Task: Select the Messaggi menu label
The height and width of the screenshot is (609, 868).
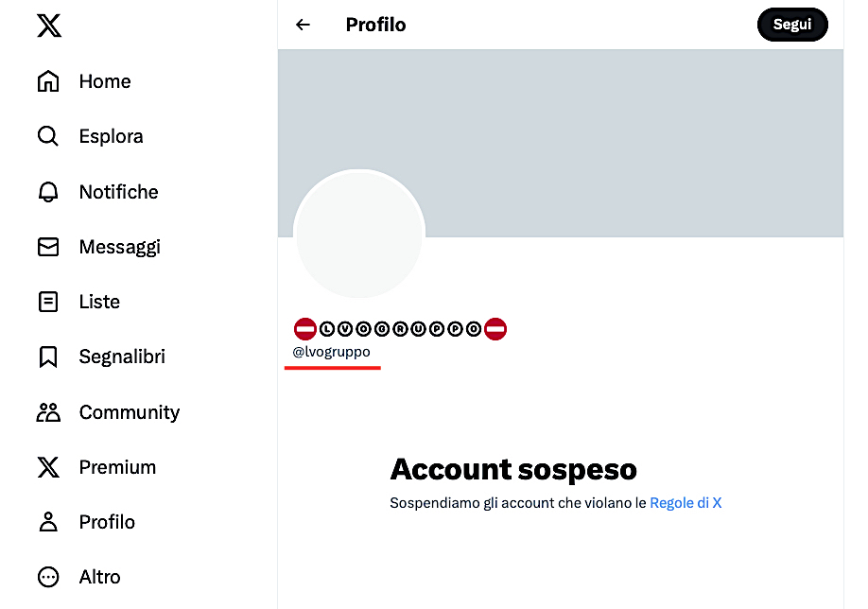Action: (x=119, y=247)
